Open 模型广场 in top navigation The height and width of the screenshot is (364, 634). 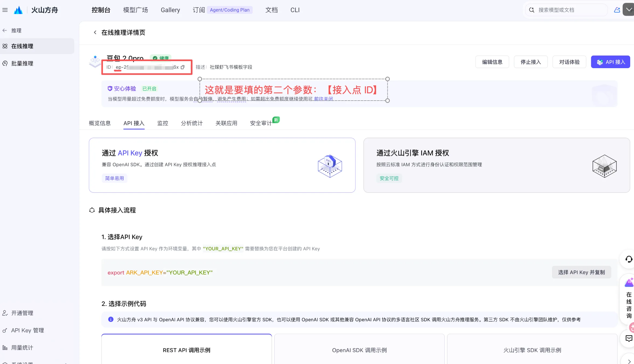click(135, 10)
